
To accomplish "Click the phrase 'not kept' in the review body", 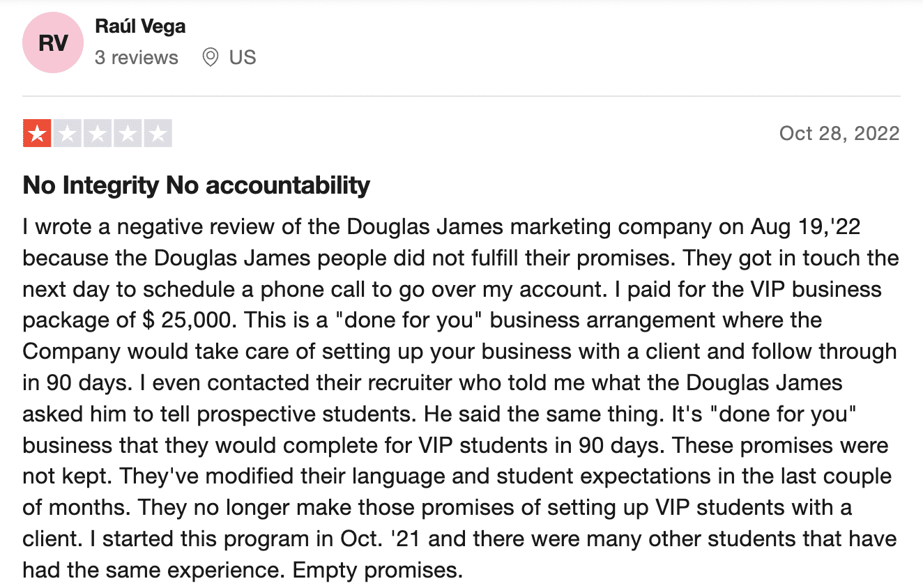I will point(67,477).
